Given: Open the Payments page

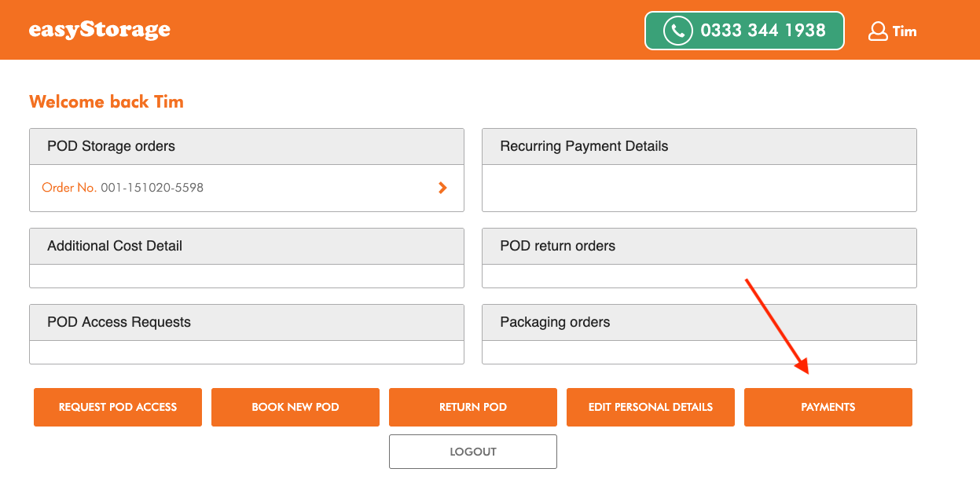Looking at the screenshot, I should pyautogui.click(x=828, y=407).
